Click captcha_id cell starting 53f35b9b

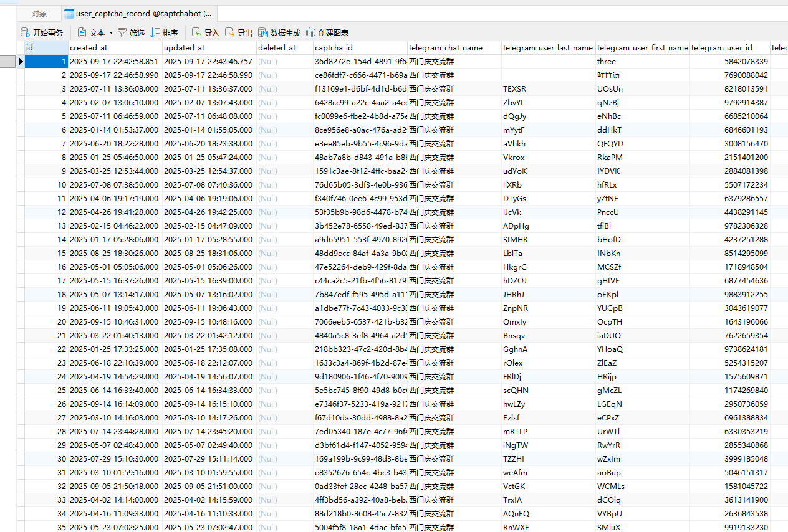360,212
